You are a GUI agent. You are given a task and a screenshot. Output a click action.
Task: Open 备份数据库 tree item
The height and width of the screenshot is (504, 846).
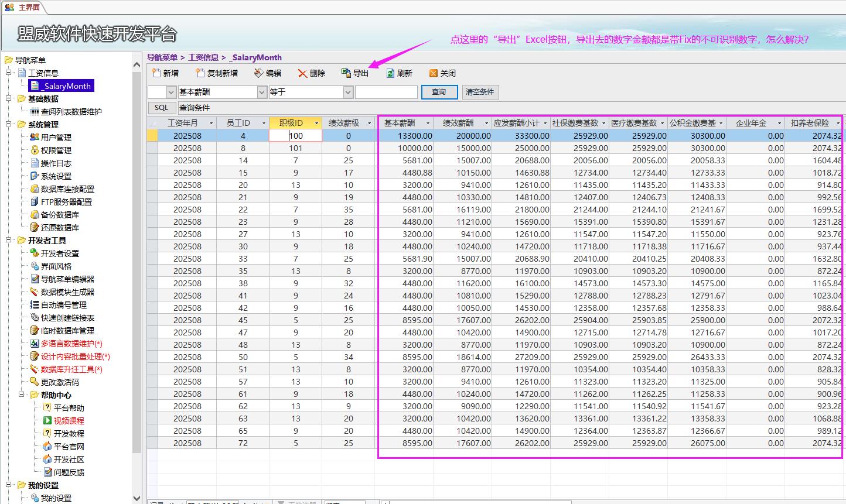[60, 215]
